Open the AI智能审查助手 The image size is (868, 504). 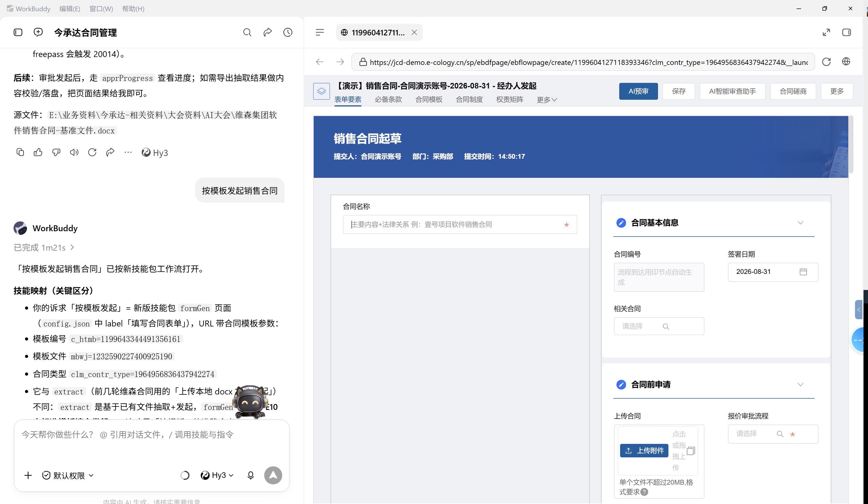tap(732, 91)
